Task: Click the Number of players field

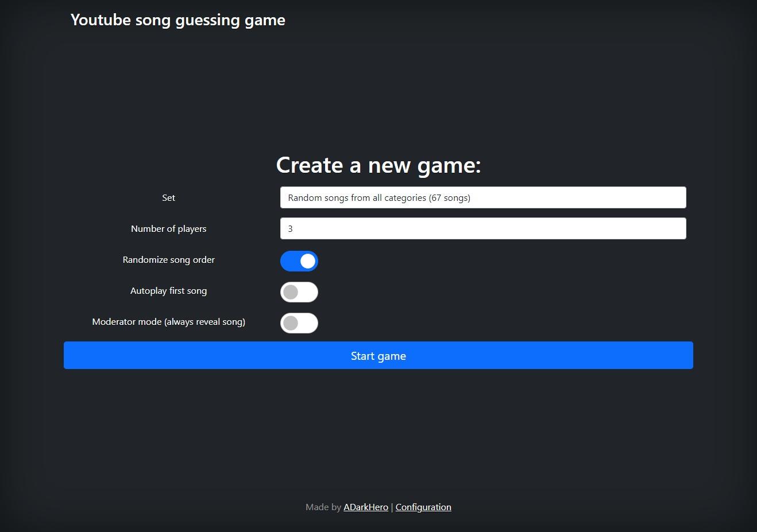Action: (x=483, y=228)
